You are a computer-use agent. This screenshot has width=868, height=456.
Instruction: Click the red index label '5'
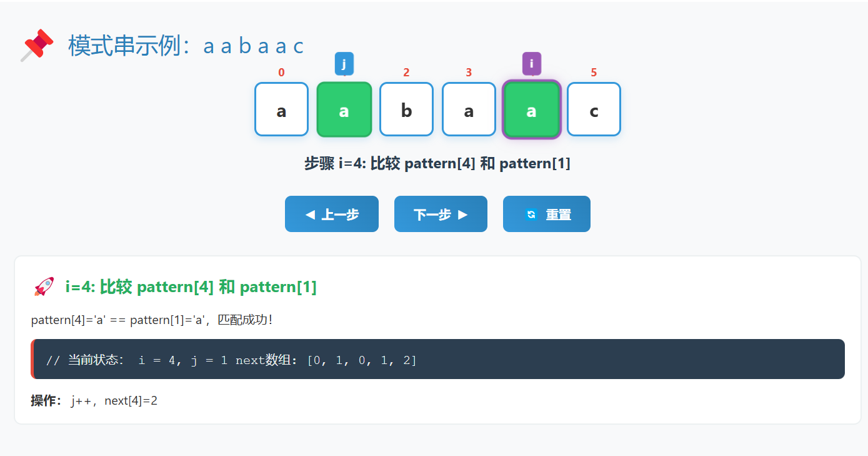click(594, 72)
